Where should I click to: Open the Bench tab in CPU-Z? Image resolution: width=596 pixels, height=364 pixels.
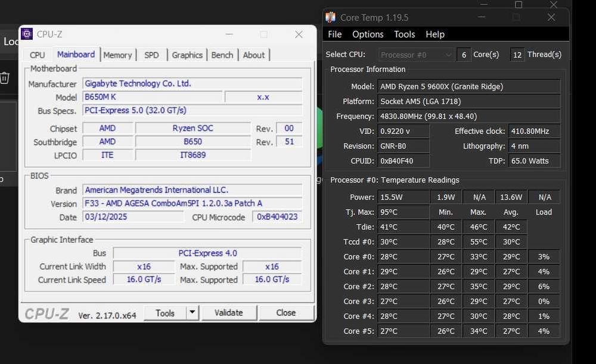pyautogui.click(x=222, y=55)
